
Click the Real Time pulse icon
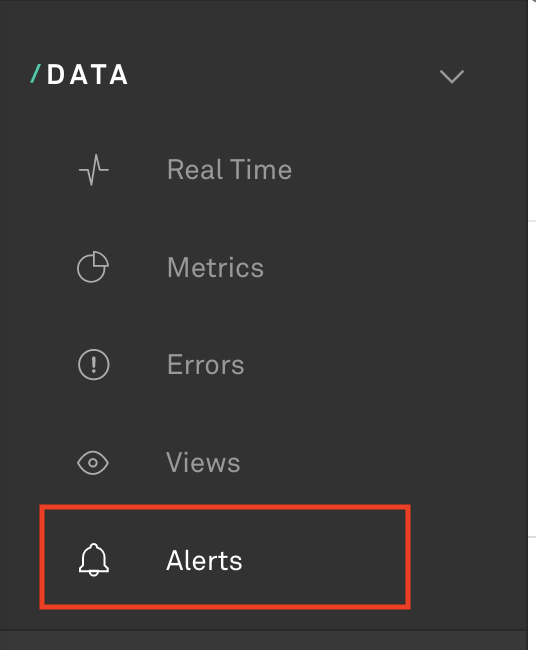[94, 170]
